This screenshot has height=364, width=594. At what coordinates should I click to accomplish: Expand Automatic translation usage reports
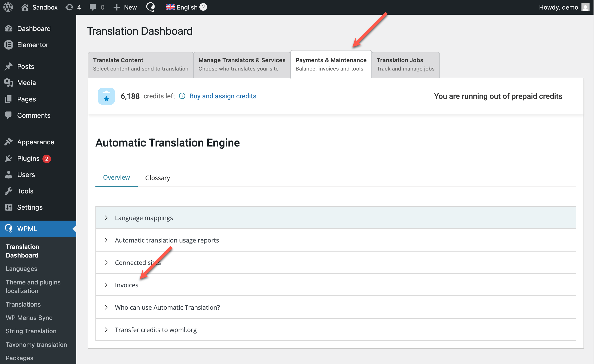point(167,240)
